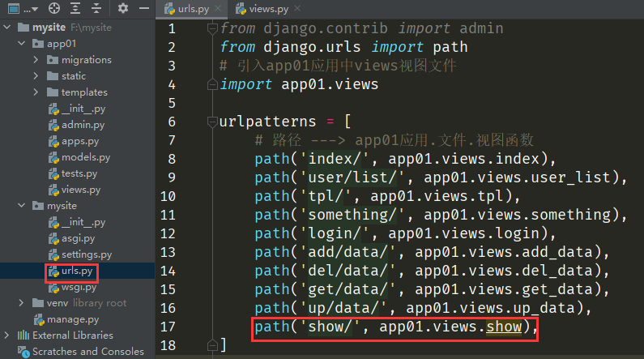Select wsgi.py in project tree
This screenshot has height=359, width=644.
pyautogui.click(x=79, y=287)
